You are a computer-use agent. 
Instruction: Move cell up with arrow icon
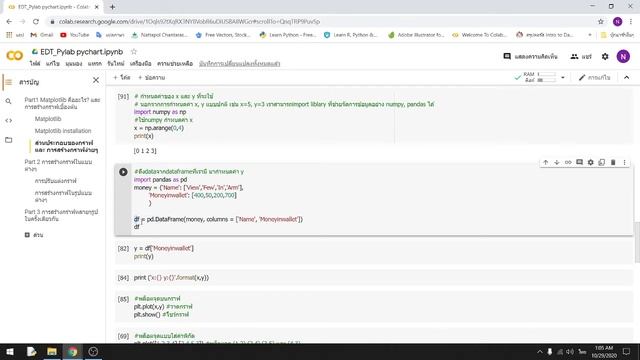coord(546,162)
